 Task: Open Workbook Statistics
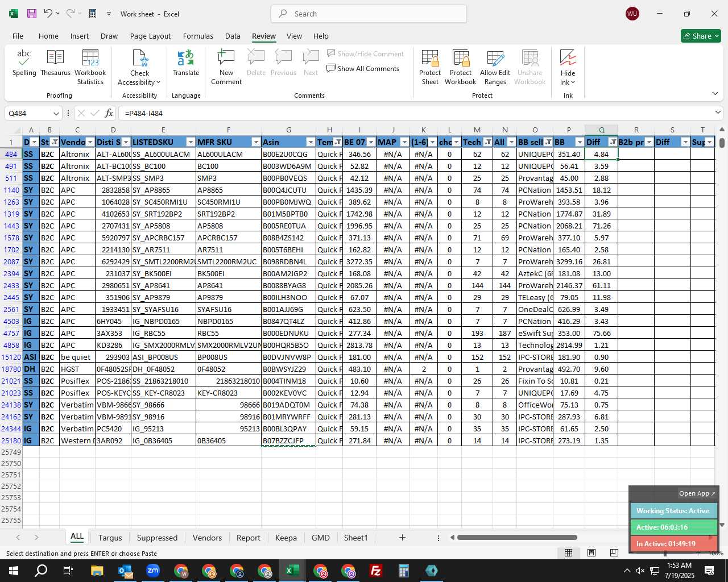pyautogui.click(x=90, y=67)
